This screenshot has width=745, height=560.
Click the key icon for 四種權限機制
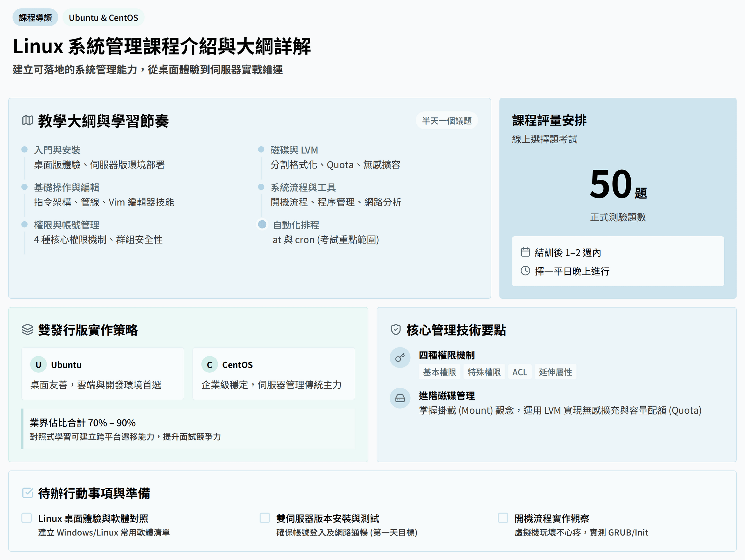point(400,357)
